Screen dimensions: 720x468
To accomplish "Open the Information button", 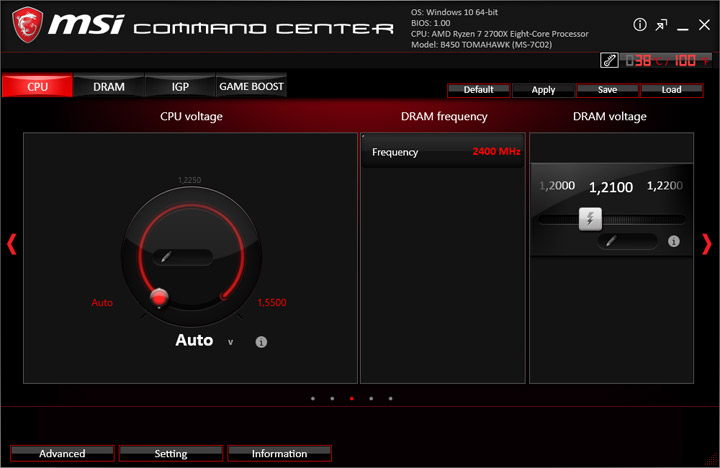I will [279, 453].
